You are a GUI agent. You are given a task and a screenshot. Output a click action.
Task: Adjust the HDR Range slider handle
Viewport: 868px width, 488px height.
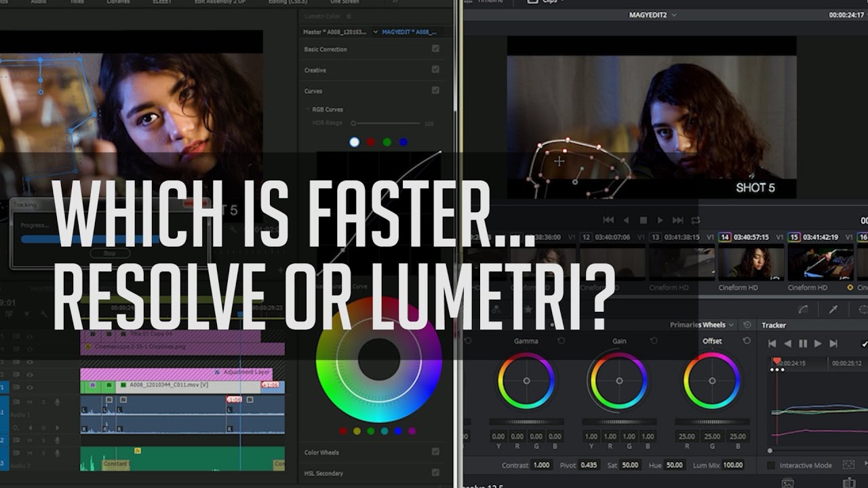click(353, 123)
